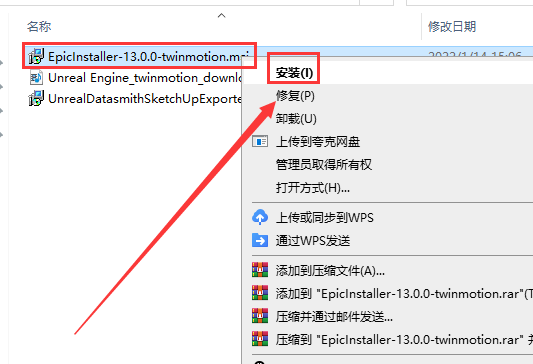Click the Quark netdisk icon beside 上传到夸克网盘
This screenshot has width=533, height=364.
pyautogui.click(x=260, y=141)
